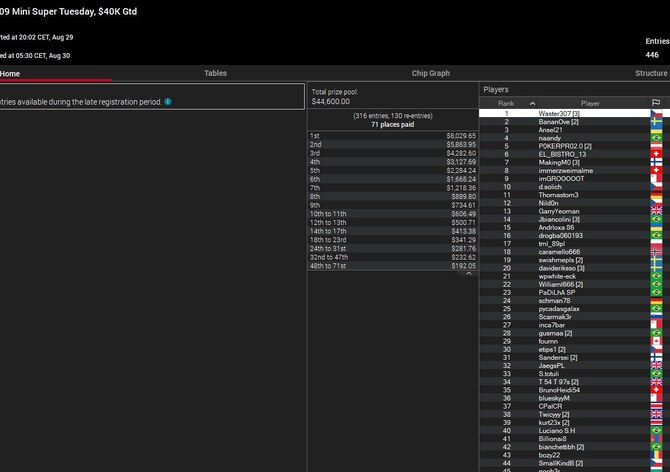The image size is (670, 472).
Task: Click the Brazilian flag beside Jbiancolini
Action: [656, 219]
